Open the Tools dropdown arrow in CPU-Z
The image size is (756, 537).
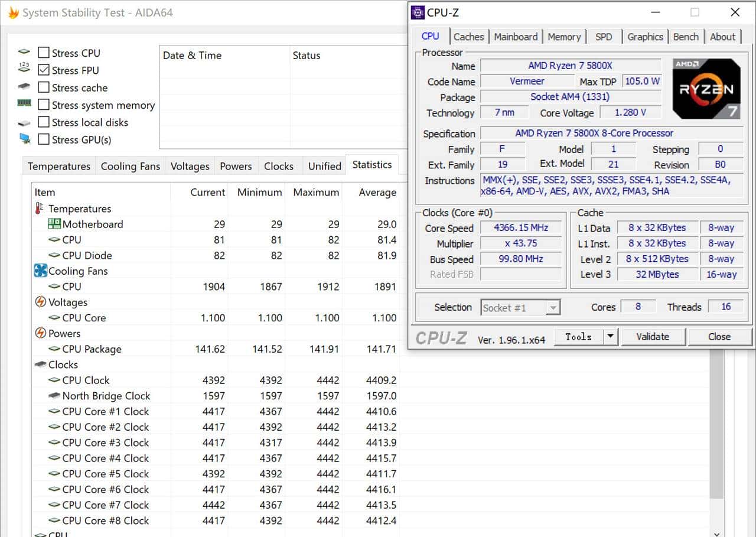tap(610, 337)
